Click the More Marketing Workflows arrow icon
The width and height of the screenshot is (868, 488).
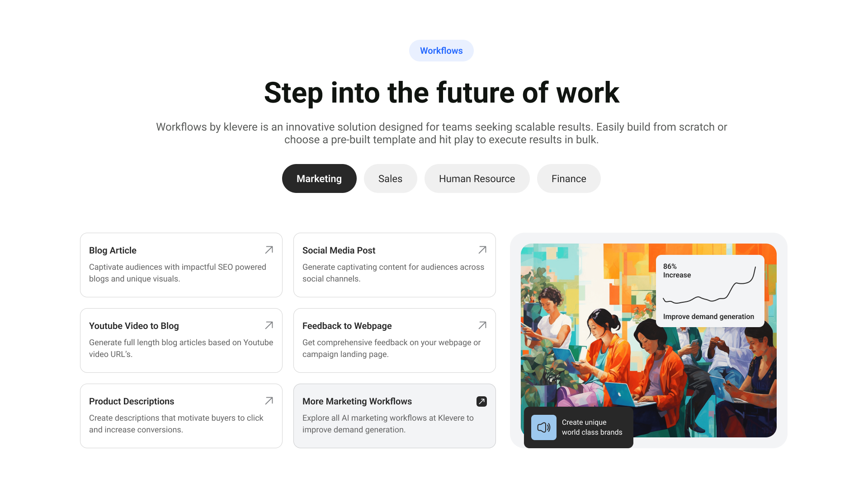[482, 401]
